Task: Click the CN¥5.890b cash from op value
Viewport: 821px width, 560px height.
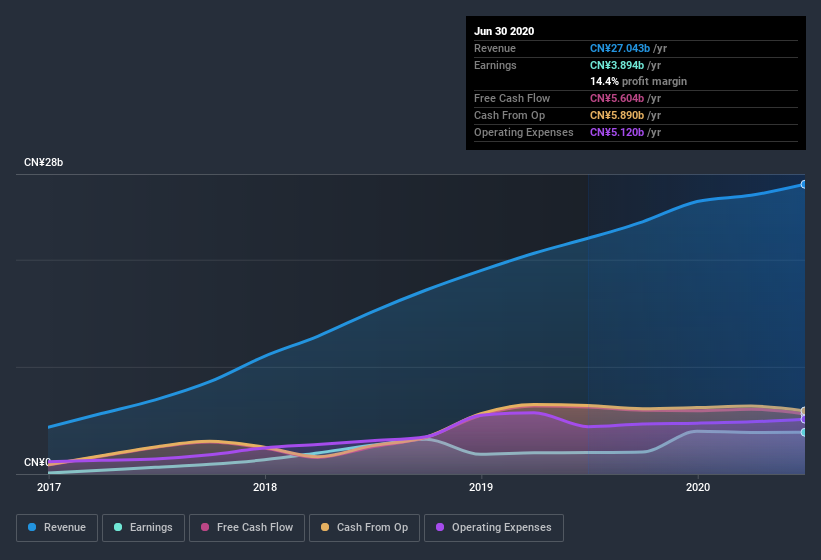Action: [x=617, y=115]
